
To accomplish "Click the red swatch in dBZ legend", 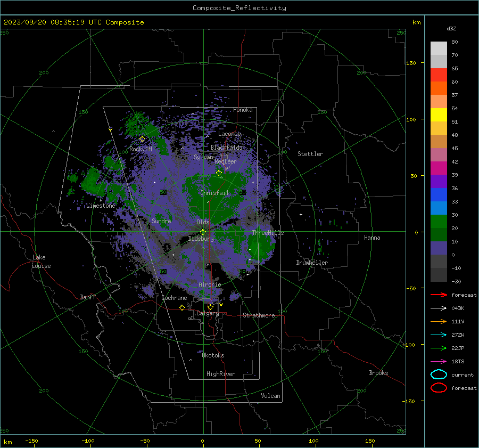I will pos(439,75).
